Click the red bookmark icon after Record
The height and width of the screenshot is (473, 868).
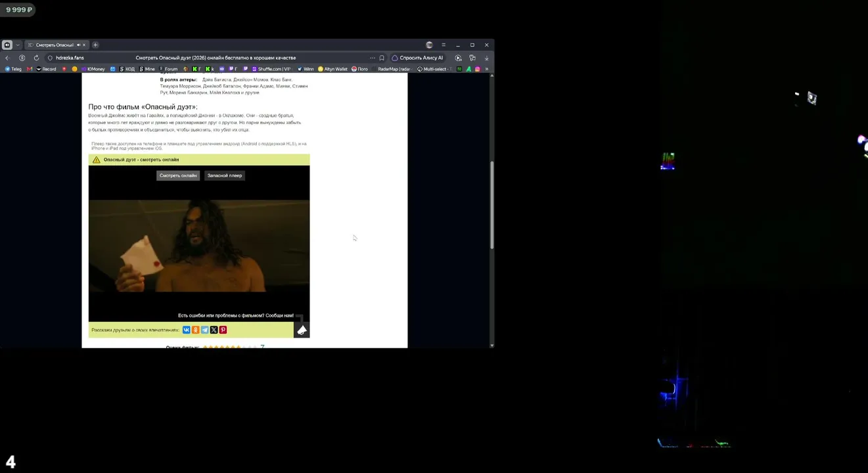[64, 69]
